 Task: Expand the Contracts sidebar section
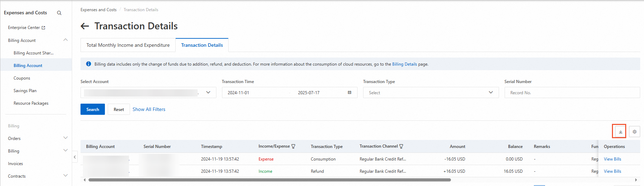pyautogui.click(x=66, y=176)
